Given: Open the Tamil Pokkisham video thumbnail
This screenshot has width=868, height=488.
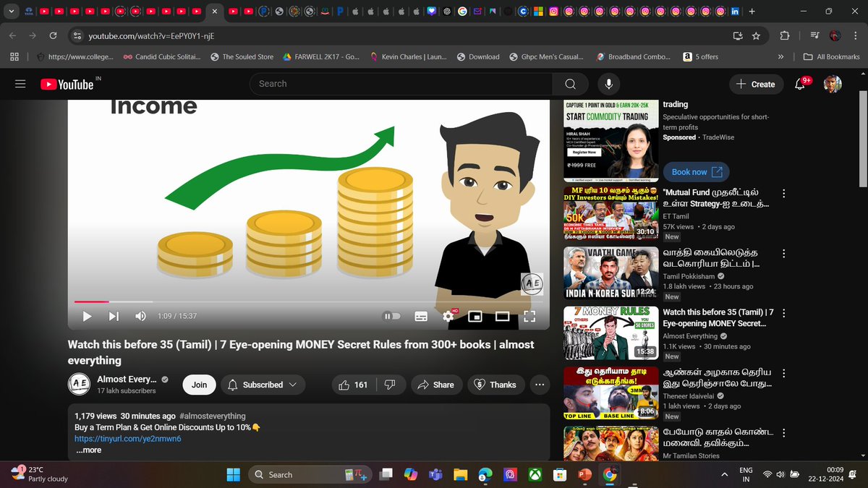Looking at the screenshot, I should pyautogui.click(x=610, y=273).
